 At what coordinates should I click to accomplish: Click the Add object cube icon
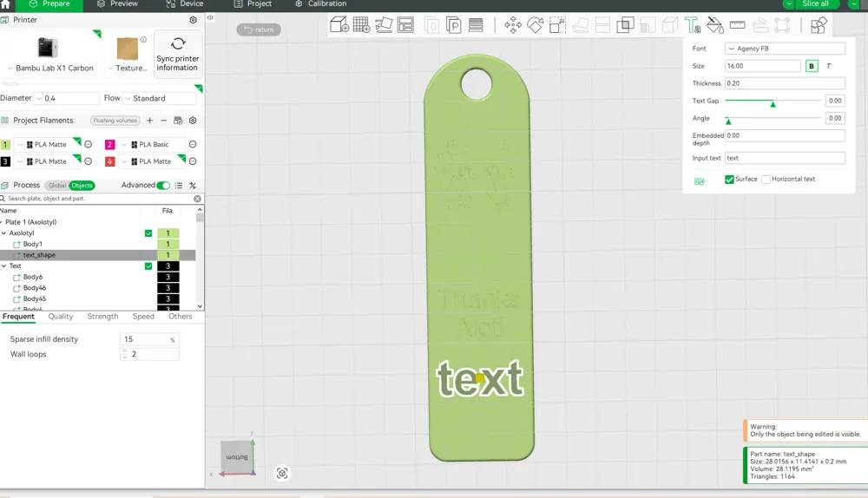coord(339,25)
